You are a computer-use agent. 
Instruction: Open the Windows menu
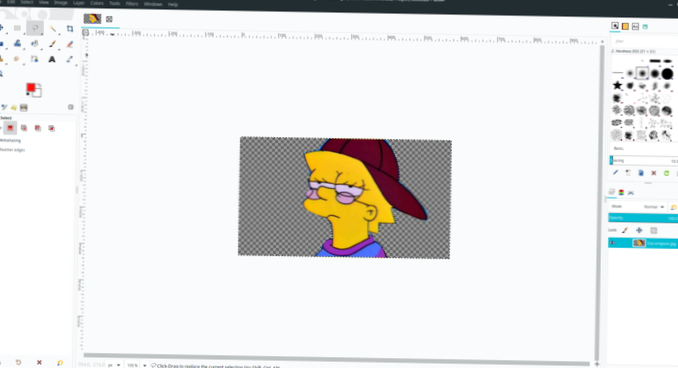coord(153,4)
